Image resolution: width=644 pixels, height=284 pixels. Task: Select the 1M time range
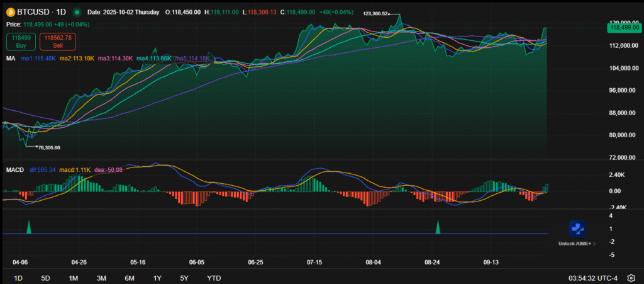pos(74,278)
